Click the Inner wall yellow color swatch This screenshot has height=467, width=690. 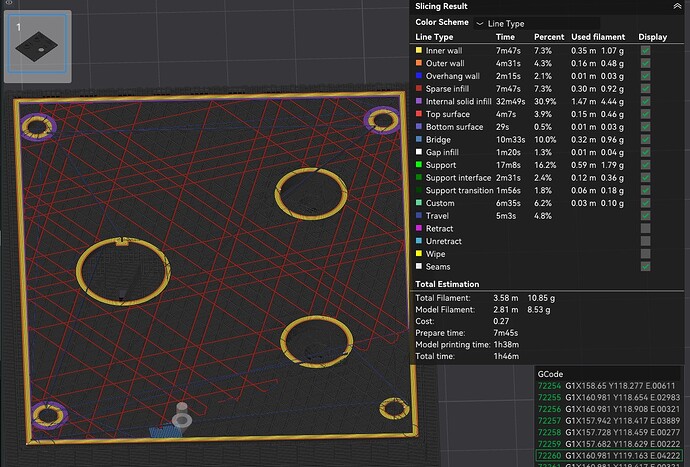point(418,50)
